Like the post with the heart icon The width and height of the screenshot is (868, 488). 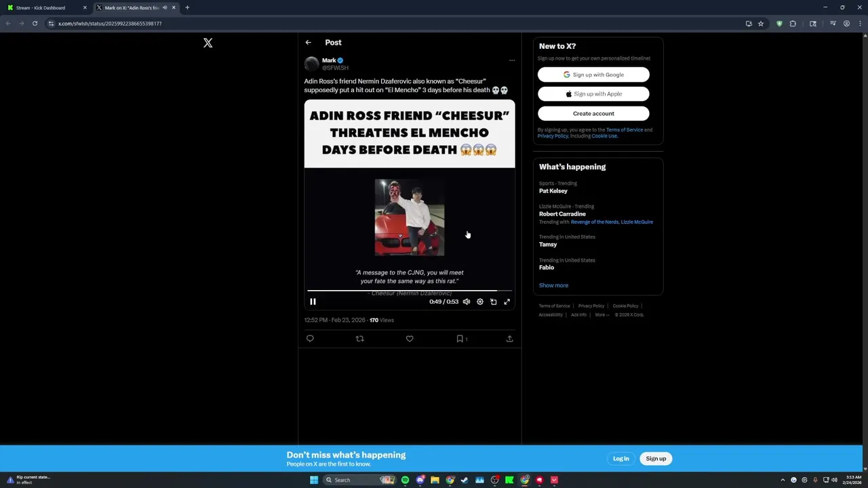(410, 338)
